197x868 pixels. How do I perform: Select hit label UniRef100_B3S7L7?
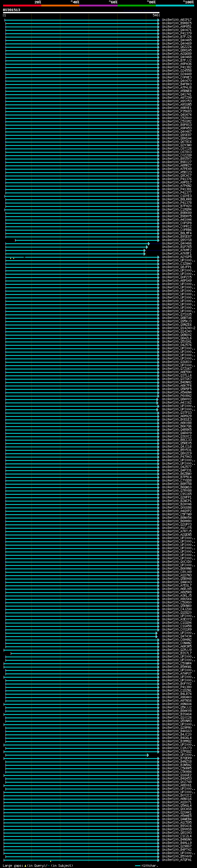(176, 653)
